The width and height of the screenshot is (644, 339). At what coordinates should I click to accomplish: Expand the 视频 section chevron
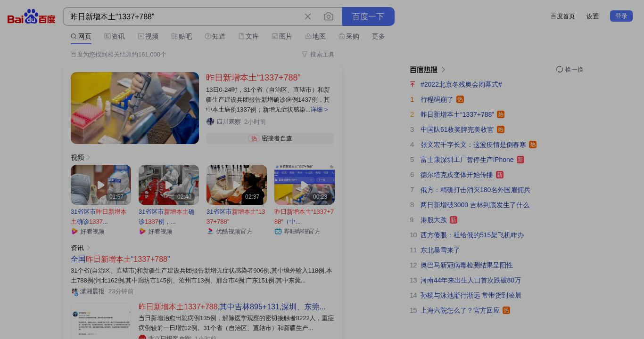click(x=88, y=157)
